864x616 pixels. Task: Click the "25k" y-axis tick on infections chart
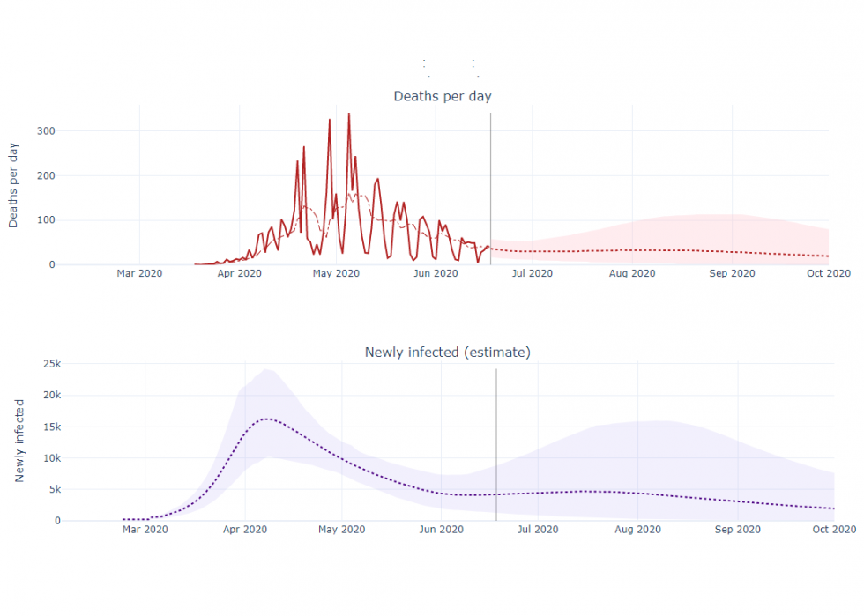coord(52,364)
